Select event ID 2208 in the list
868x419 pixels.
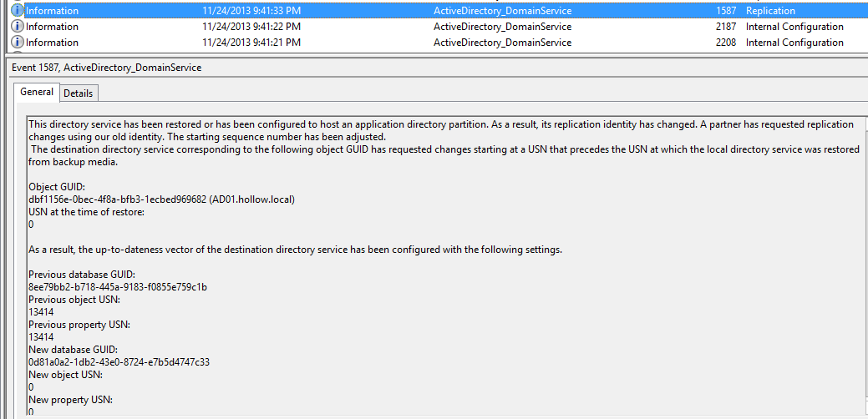(725, 43)
